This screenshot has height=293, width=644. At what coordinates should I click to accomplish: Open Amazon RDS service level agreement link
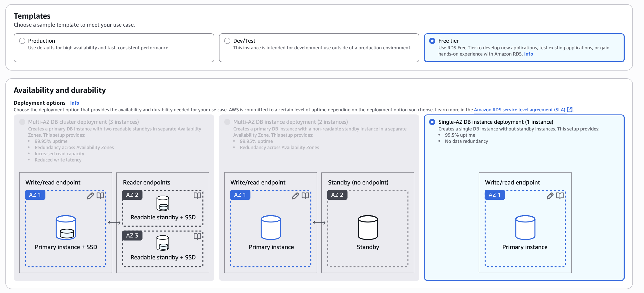tap(520, 110)
